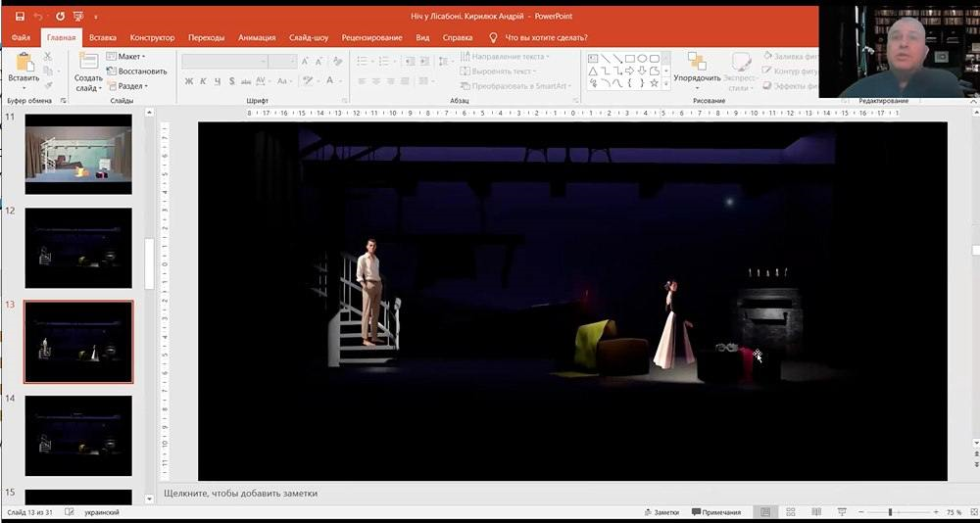
Task: Open the Анимация tab
Action: pos(257,37)
